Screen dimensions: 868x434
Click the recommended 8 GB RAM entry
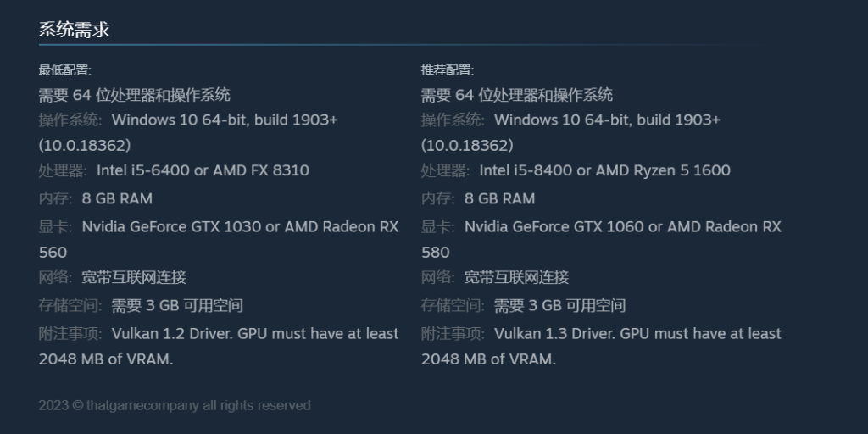pos(499,198)
